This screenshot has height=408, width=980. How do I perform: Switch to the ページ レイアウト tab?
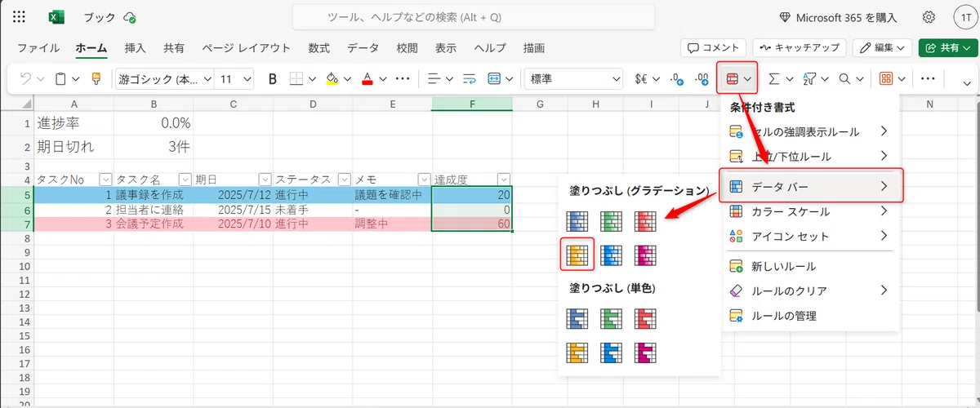pos(246,48)
